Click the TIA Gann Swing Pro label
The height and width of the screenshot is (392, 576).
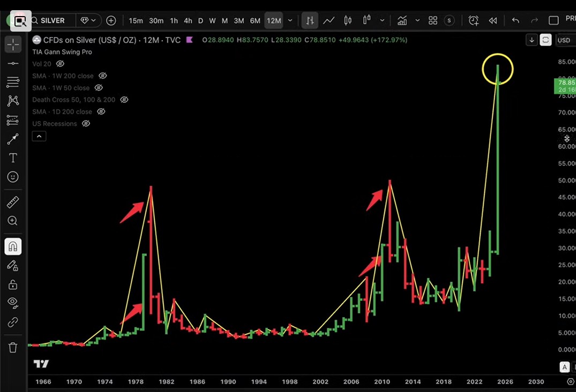tap(62, 52)
